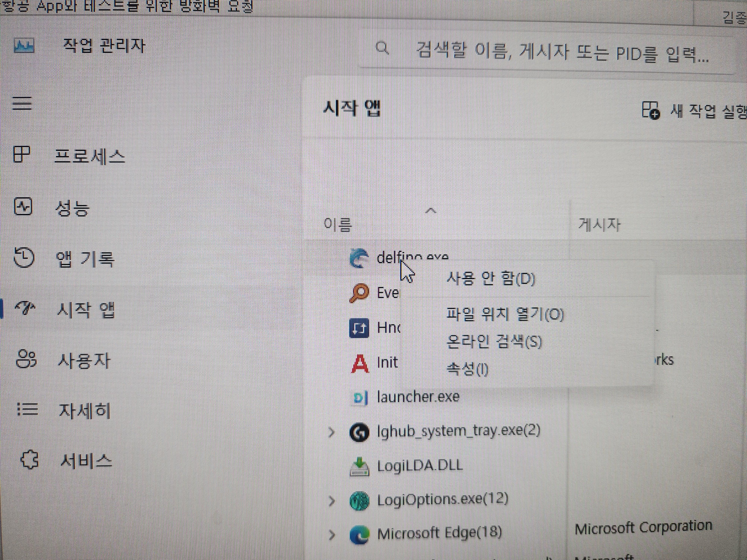Open the 프로세스 (Processes) sidebar tab

click(x=89, y=156)
